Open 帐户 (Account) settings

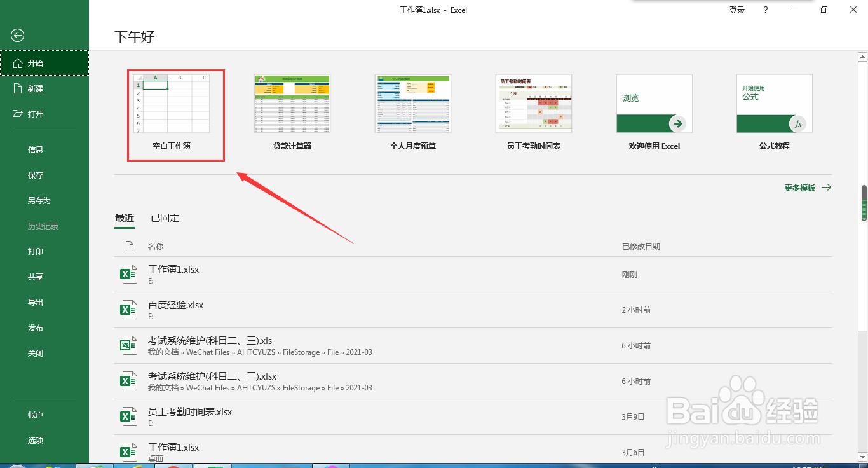36,414
